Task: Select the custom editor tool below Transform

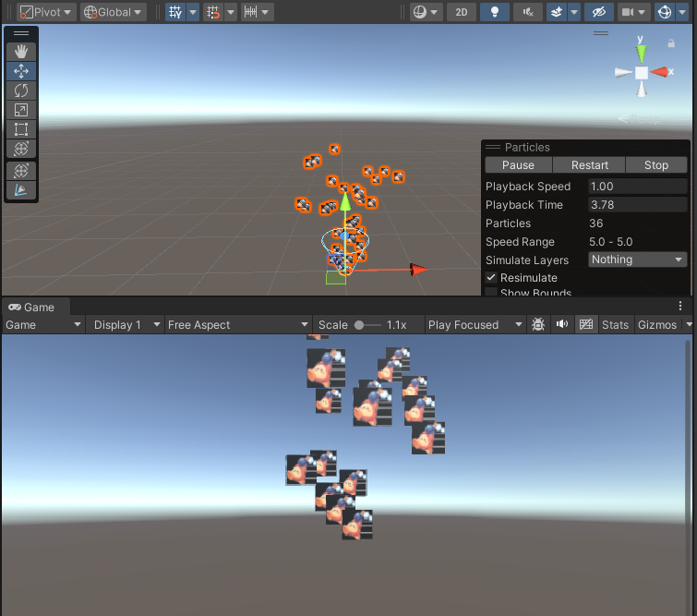Action: point(21,171)
